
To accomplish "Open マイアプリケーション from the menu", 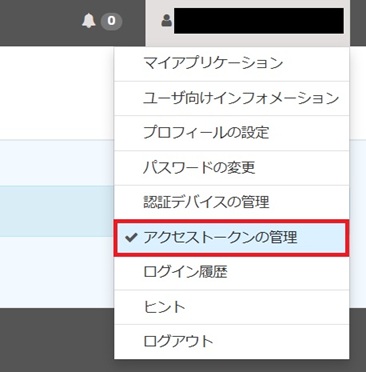I will point(232,63).
